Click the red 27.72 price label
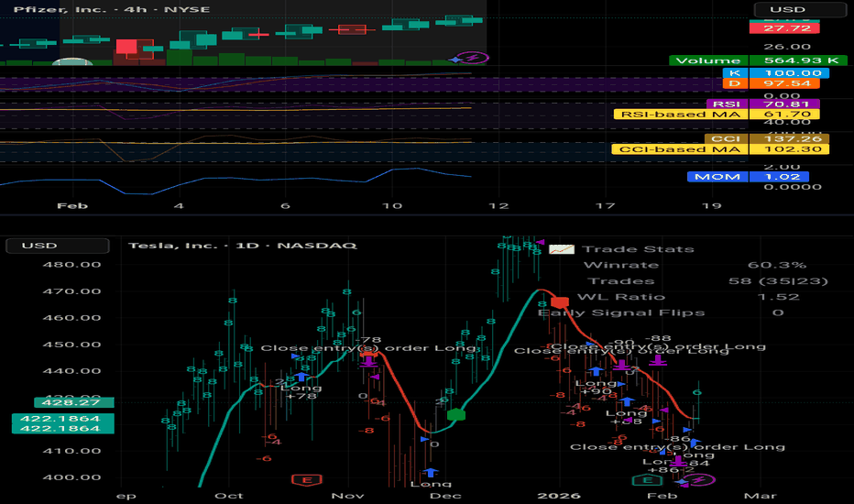 coord(784,27)
